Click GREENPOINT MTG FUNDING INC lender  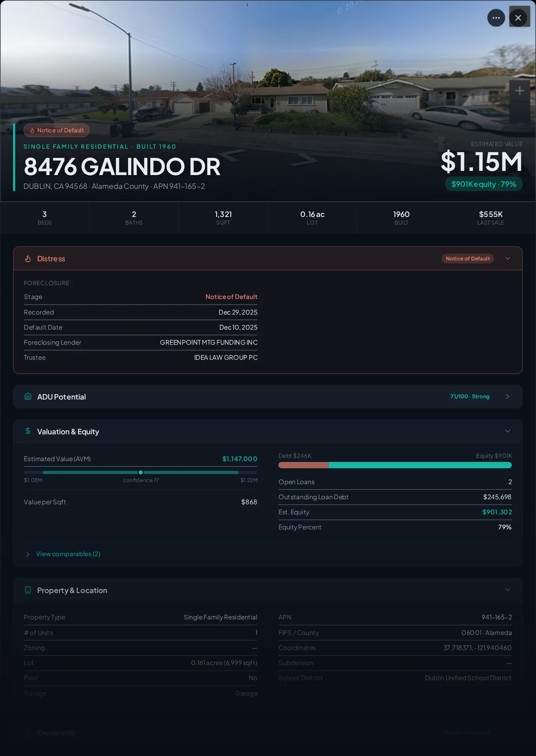pyautogui.click(x=209, y=342)
